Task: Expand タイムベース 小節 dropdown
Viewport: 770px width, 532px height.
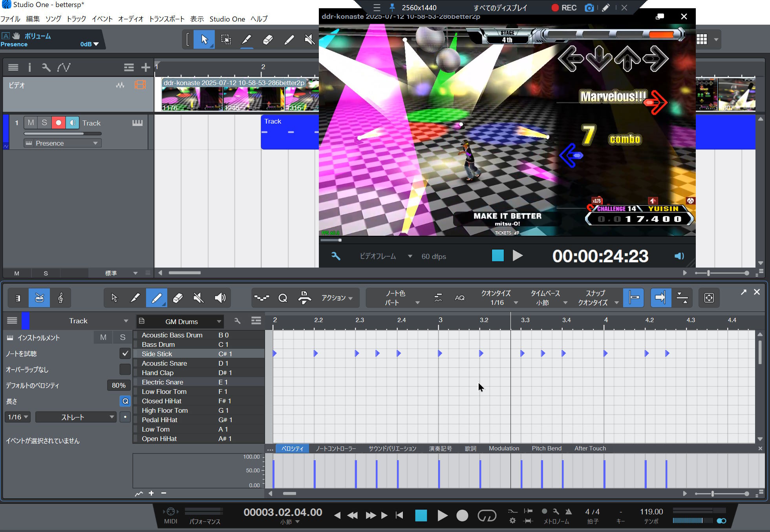Action: (548, 298)
